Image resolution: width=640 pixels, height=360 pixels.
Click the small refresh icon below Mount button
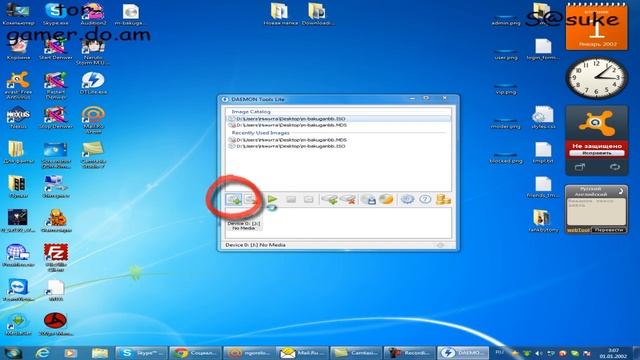(272, 208)
